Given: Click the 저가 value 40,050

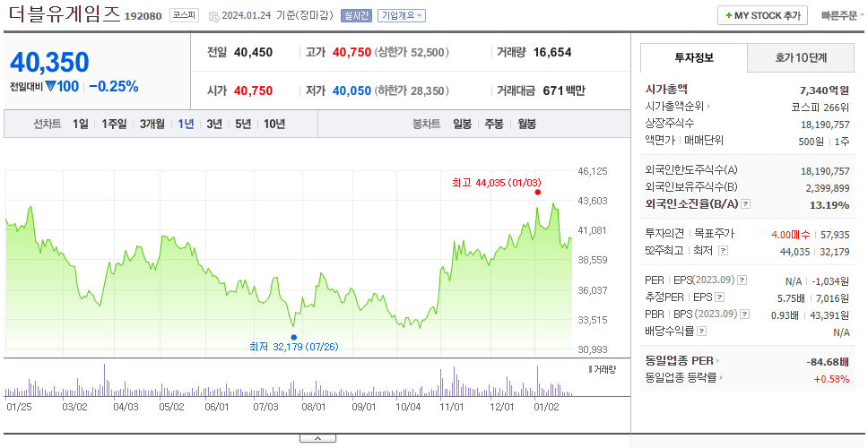Looking at the screenshot, I should tap(352, 90).
